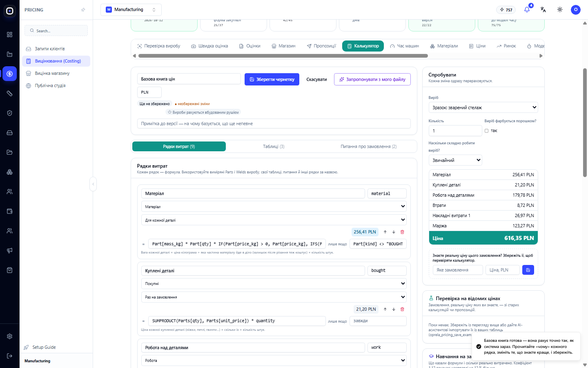Toggle the powder-coating 'так' checkbox
The height and width of the screenshot is (368, 588).
pos(487,131)
